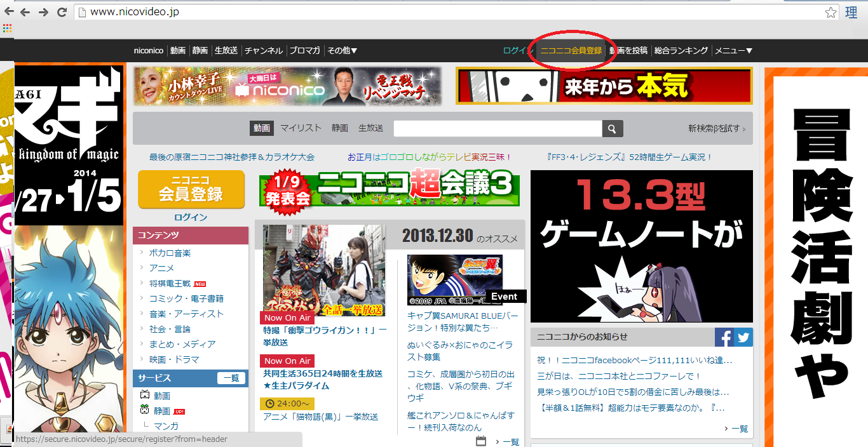Select the 動画 search tab
The width and height of the screenshot is (868, 447).
tap(262, 128)
